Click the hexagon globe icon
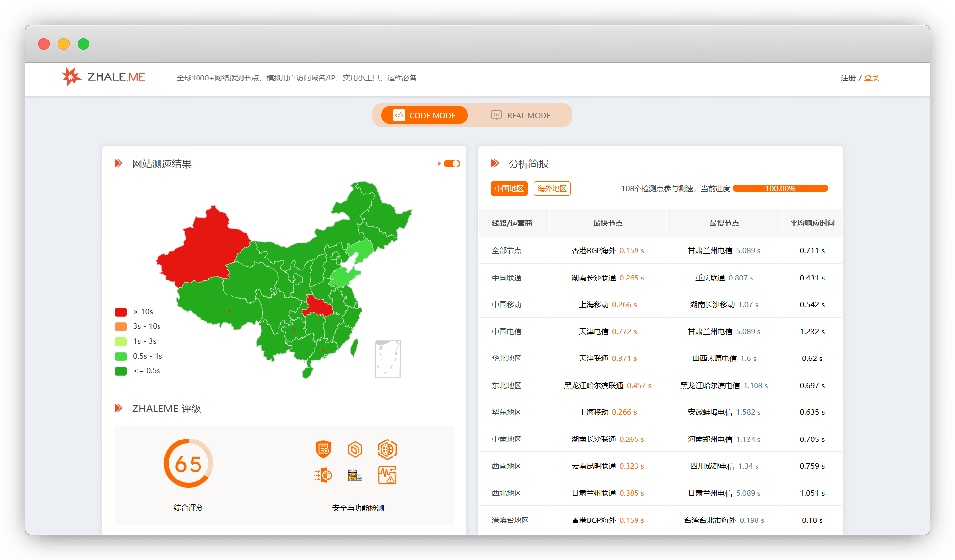955x560 pixels. click(387, 449)
